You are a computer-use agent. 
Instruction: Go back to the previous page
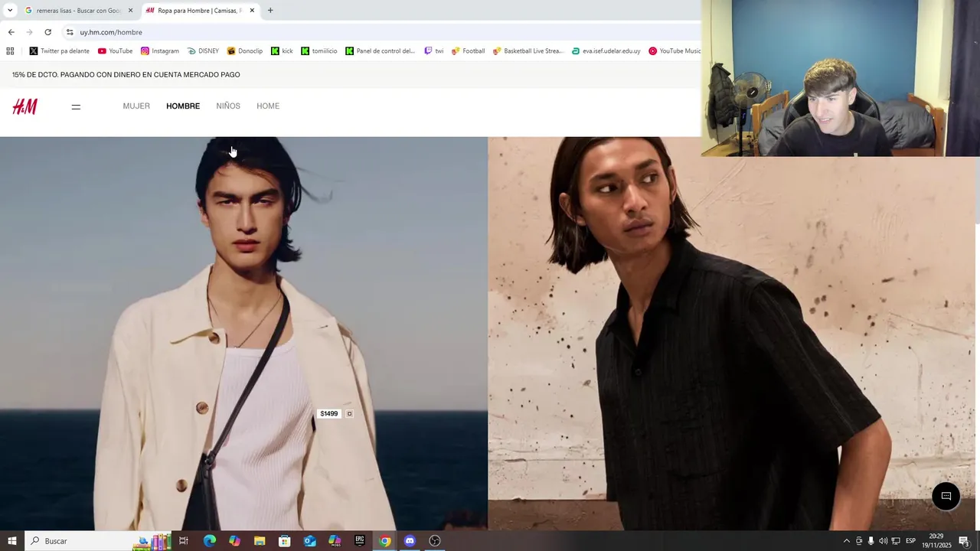coord(11,32)
